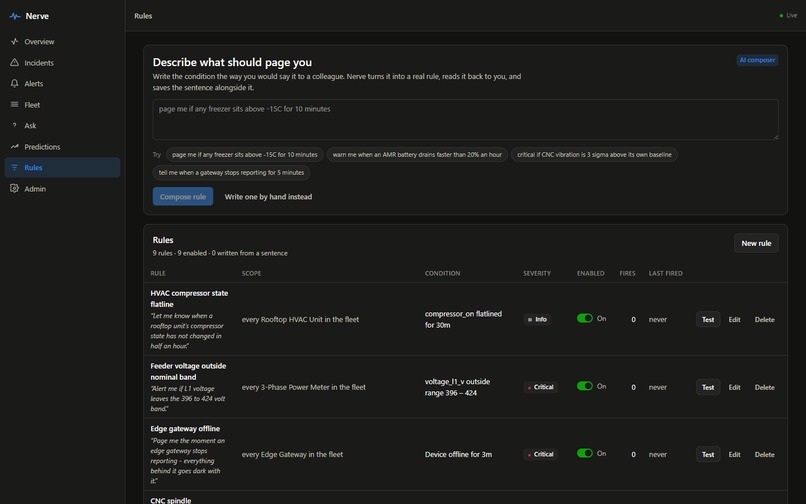
Task: Test the HVAC compressor state flatline rule
Action: pyautogui.click(x=708, y=319)
